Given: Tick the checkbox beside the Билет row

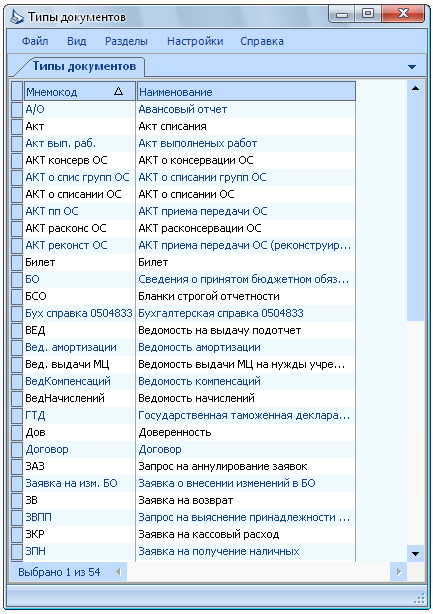Looking at the screenshot, I should [17, 262].
